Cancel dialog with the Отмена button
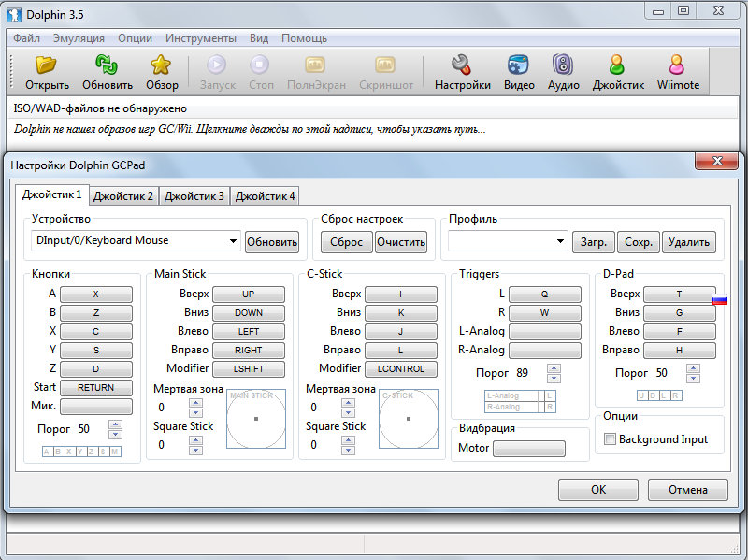 688,490
